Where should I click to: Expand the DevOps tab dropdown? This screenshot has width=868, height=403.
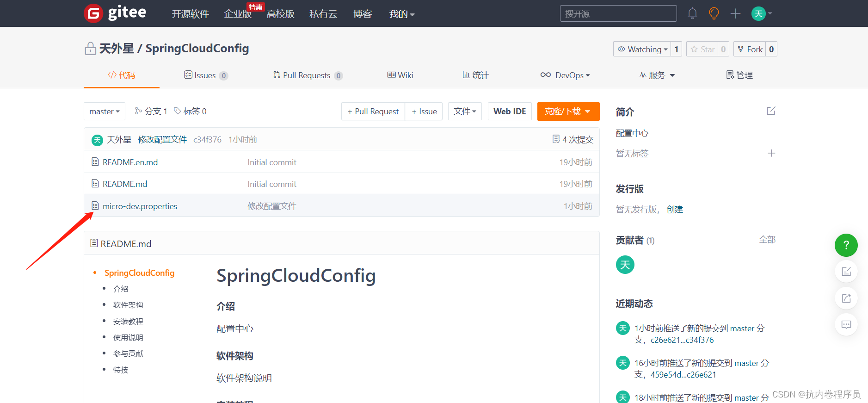pyautogui.click(x=565, y=75)
